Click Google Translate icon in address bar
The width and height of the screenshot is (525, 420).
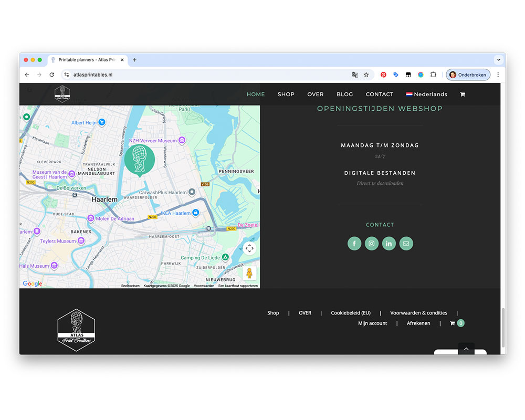355,75
